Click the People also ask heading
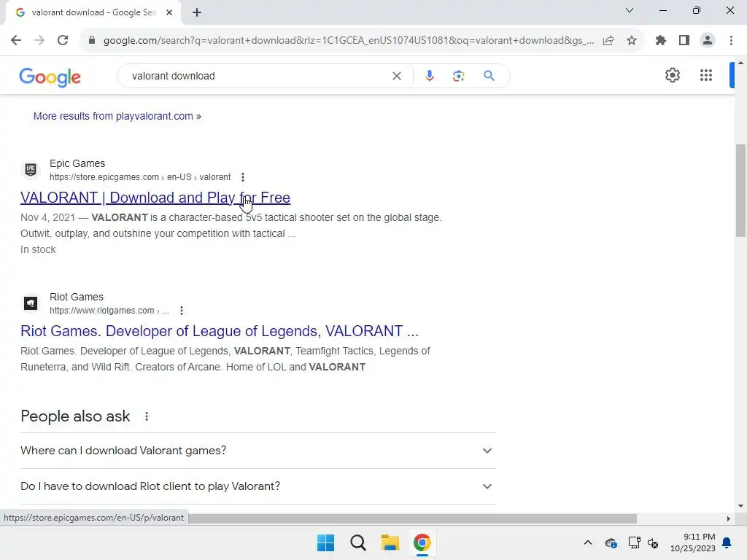The width and height of the screenshot is (747, 560). click(75, 416)
